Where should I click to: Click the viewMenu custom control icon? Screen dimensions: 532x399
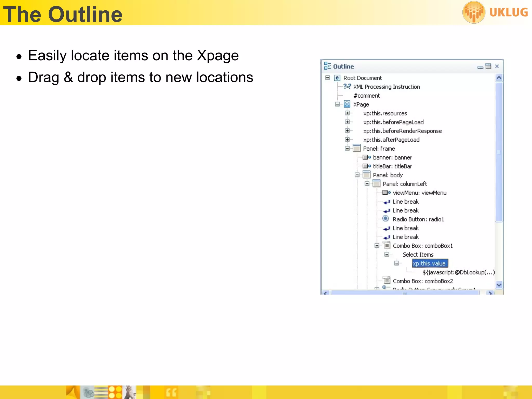pyautogui.click(x=387, y=192)
